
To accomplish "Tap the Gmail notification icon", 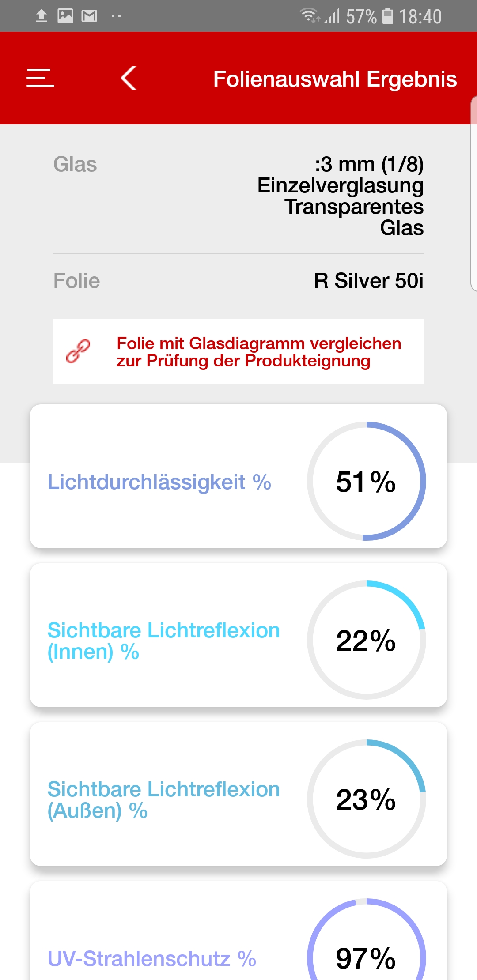I will point(89,16).
